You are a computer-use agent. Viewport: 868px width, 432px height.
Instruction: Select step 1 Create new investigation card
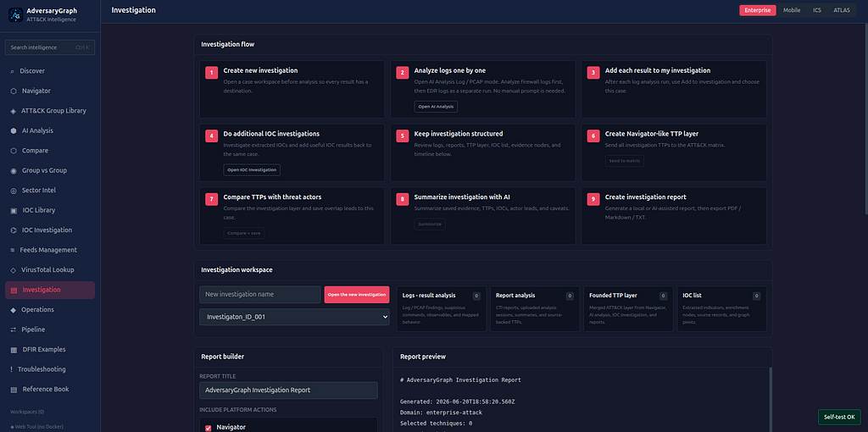point(292,89)
